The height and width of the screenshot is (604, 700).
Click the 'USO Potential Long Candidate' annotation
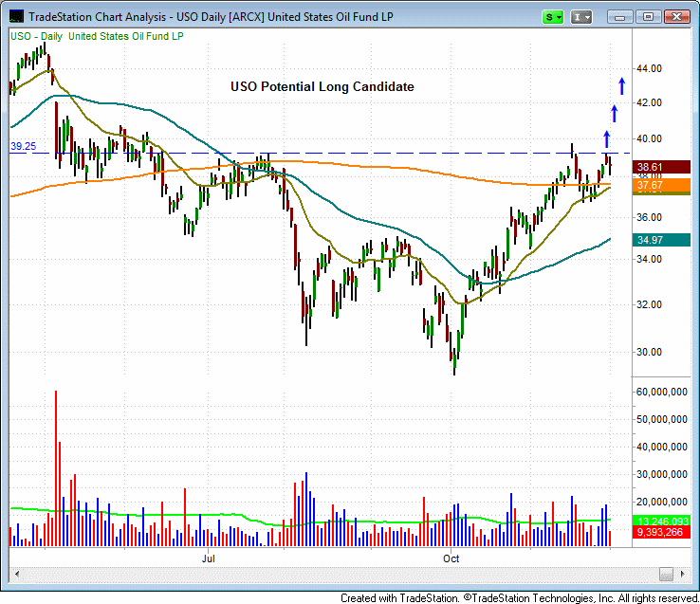tap(322, 86)
